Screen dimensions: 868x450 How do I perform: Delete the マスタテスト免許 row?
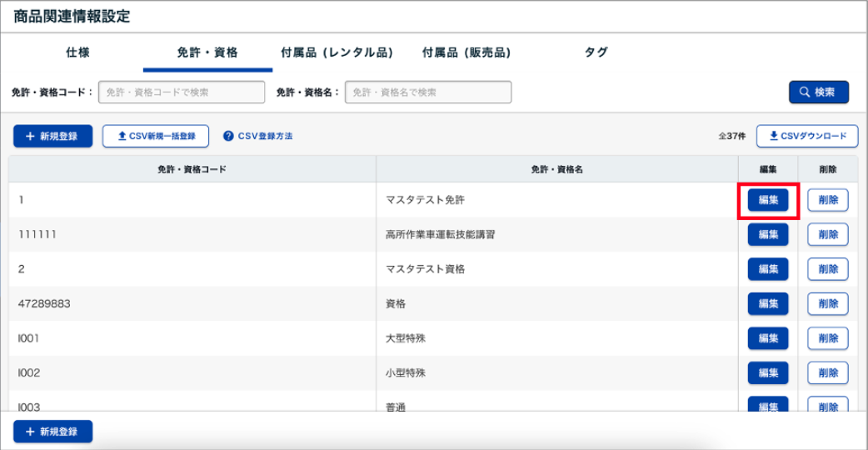pyautogui.click(x=827, y=200)
